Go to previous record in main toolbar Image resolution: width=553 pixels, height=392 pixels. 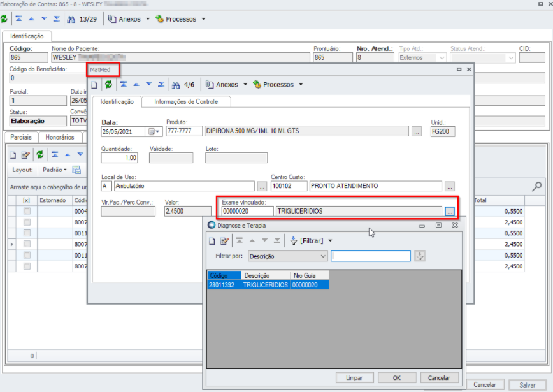pos(31,19)
